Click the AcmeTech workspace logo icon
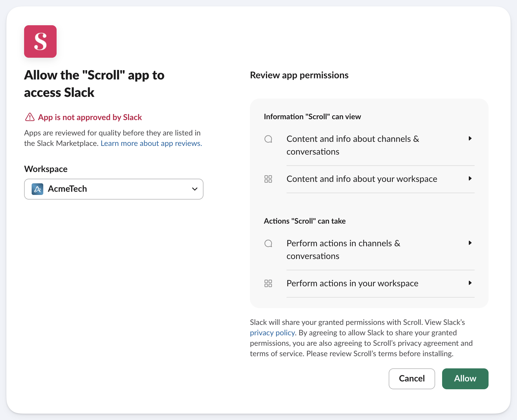 [x=37, y=189]
